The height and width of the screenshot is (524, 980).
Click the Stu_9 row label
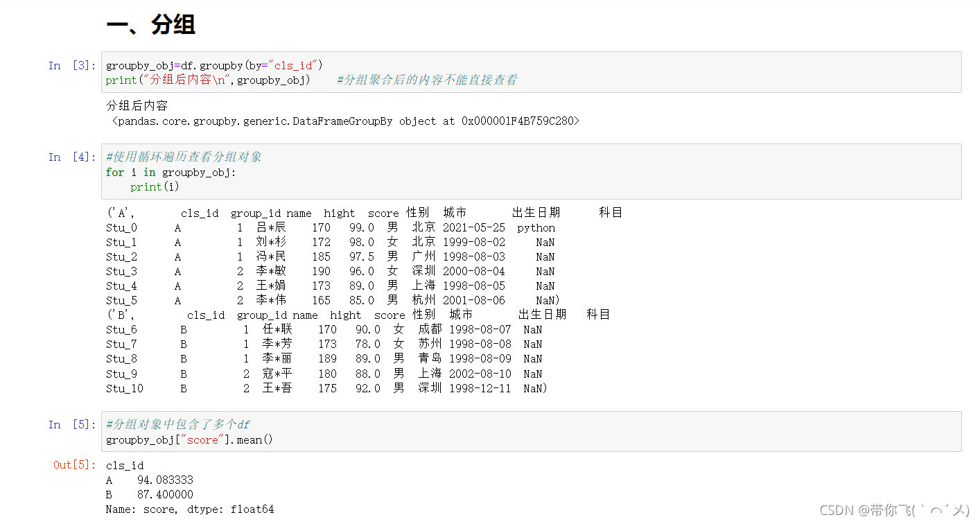coord(121,374)
